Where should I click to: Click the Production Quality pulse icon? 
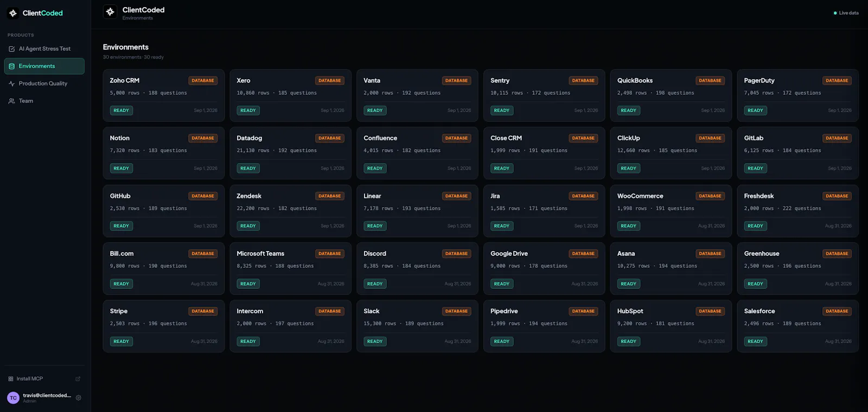point(12,83)
